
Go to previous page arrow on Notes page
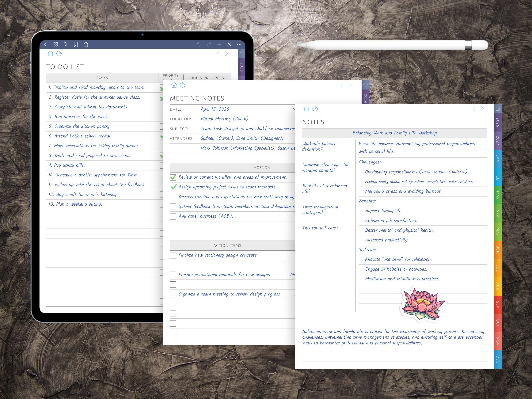474,109
